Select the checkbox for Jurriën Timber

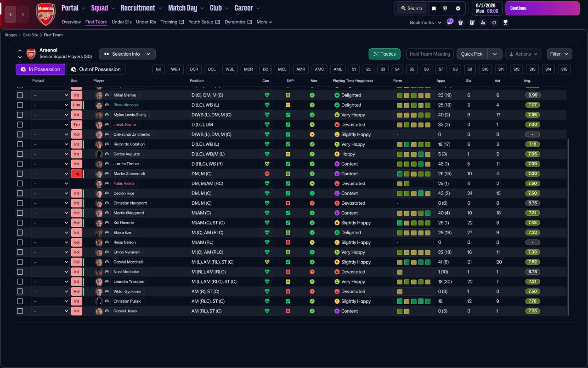(x=20, y=164)
